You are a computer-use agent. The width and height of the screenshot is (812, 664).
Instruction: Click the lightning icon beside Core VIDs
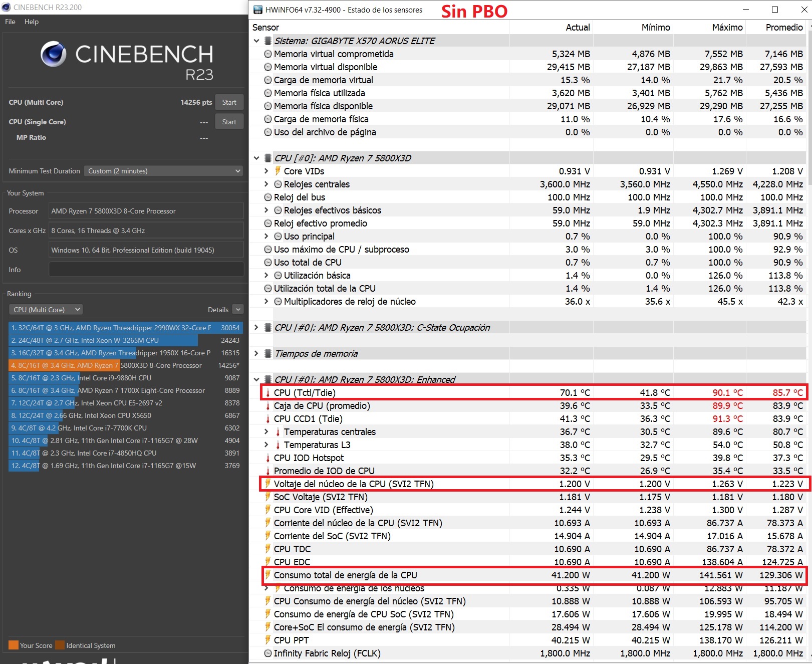point(278,171)
